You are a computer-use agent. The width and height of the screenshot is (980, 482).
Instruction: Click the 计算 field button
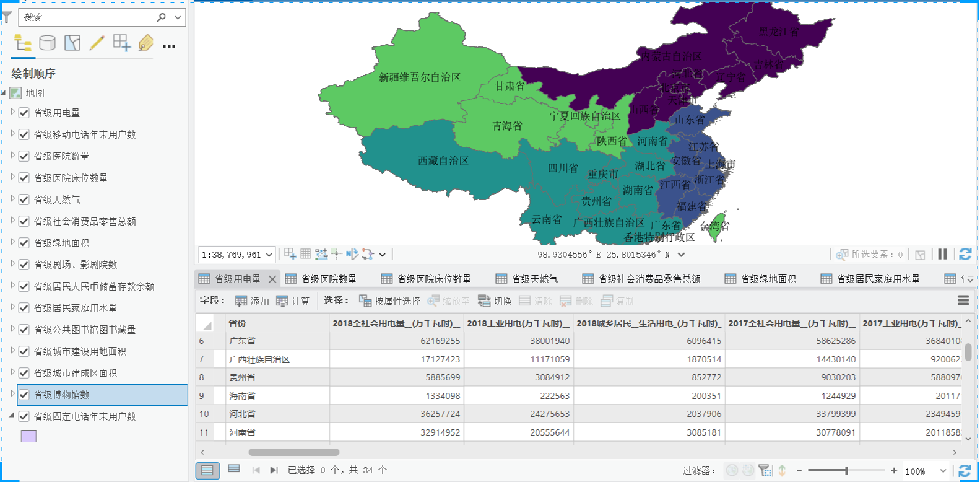point(293,301)
